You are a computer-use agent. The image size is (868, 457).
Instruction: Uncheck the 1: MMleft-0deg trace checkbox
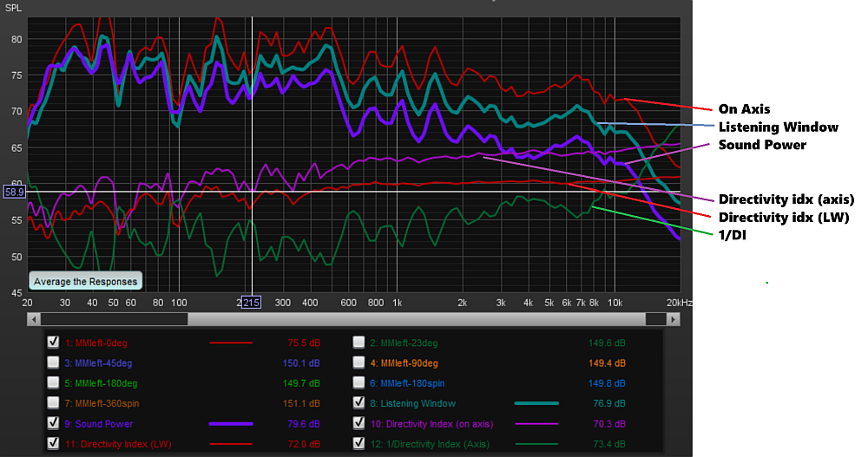click(x=54, y=342)
